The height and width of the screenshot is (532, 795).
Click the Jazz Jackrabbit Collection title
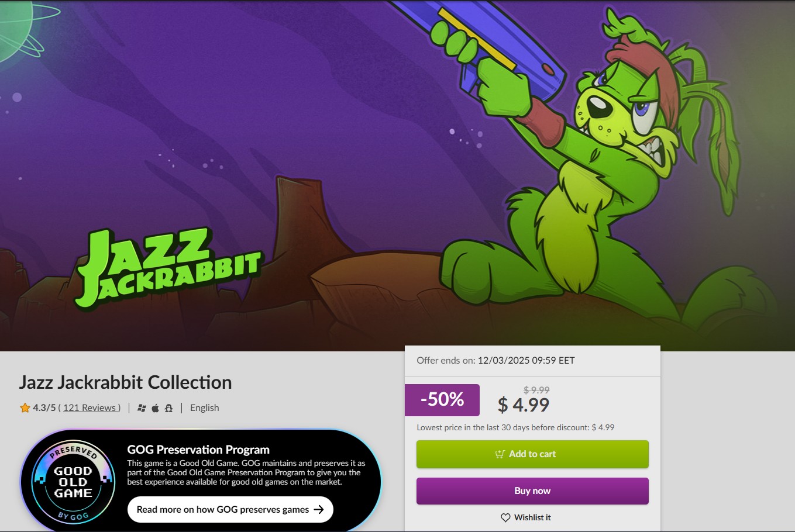coord(126,382)
